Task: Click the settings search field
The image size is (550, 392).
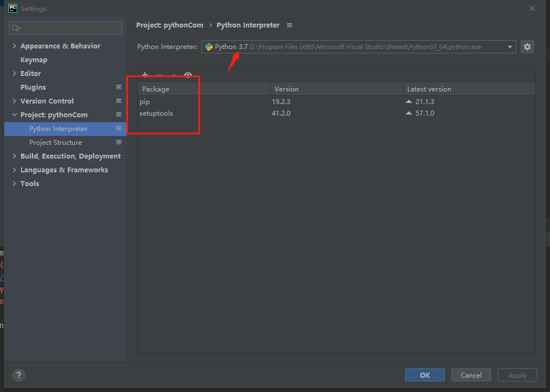Action: pos(65,28)
